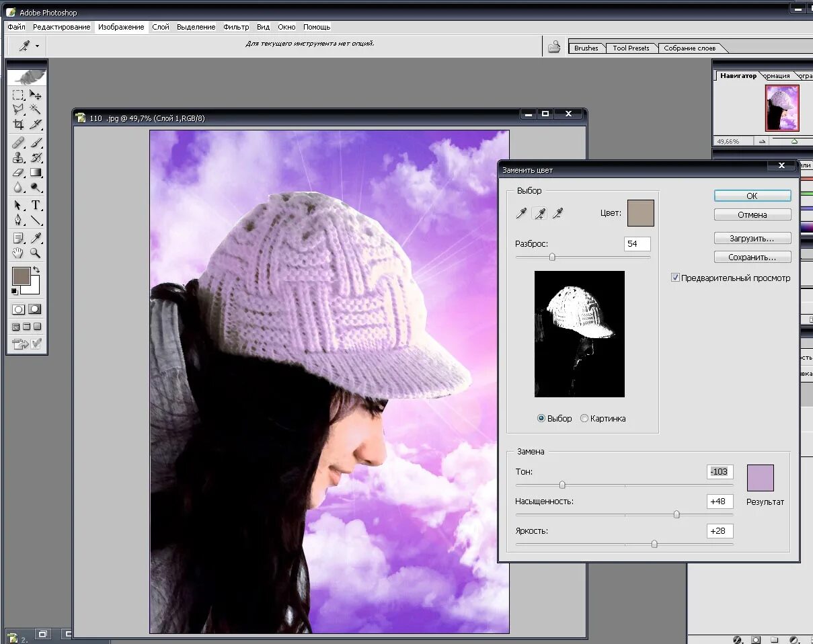Click the Результат color swatch

pyautogui.click(x=760, y=478)
